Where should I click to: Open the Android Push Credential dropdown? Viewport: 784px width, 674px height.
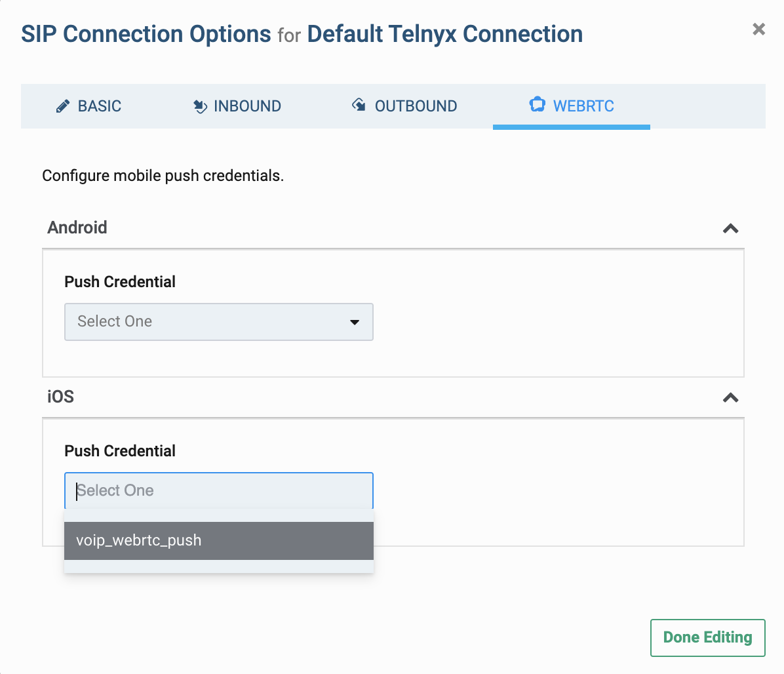pos(218,322)
